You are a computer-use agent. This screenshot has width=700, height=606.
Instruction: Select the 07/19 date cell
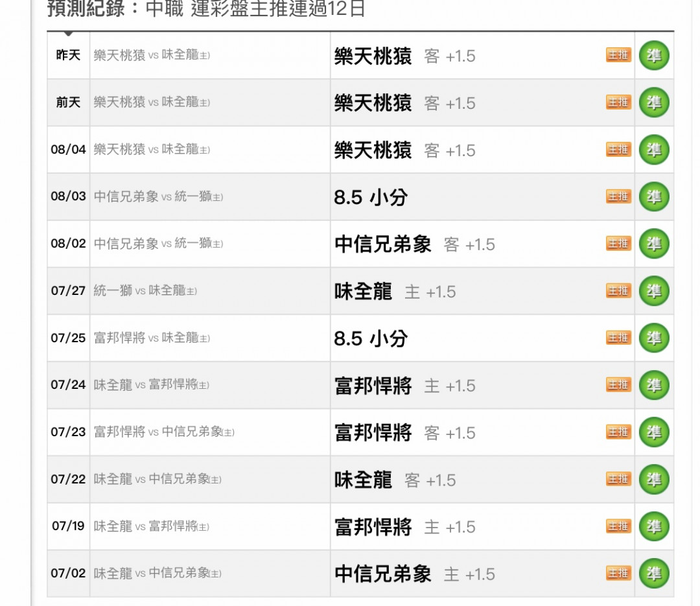coord(68,526)
